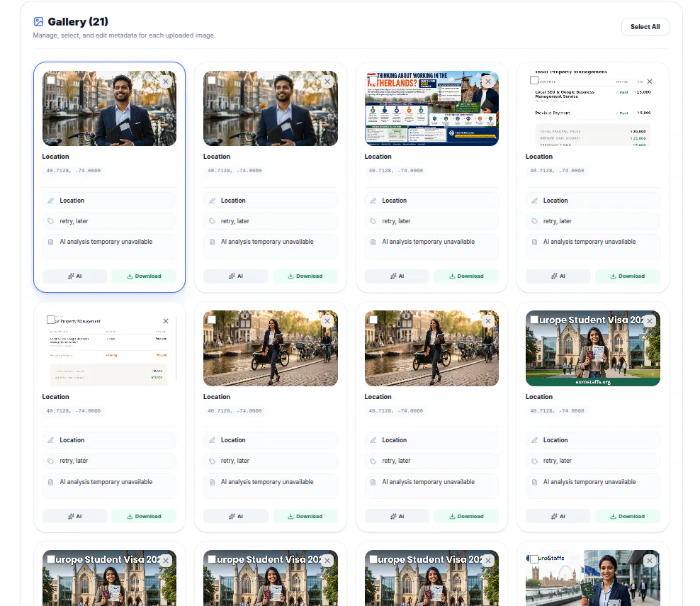700x606 pixels.
Task: Open the Netherlands infographic thumbnail
Action: [x=431, y=108]
